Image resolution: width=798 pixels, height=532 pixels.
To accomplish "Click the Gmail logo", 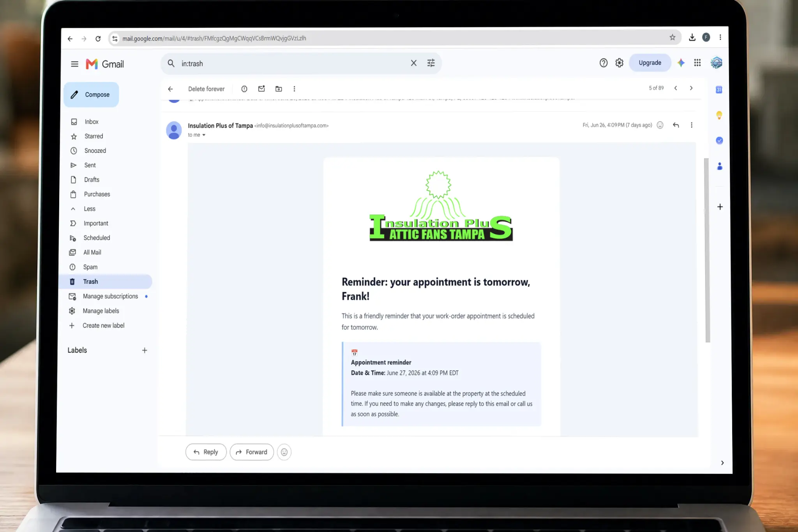I will (105, 64).
